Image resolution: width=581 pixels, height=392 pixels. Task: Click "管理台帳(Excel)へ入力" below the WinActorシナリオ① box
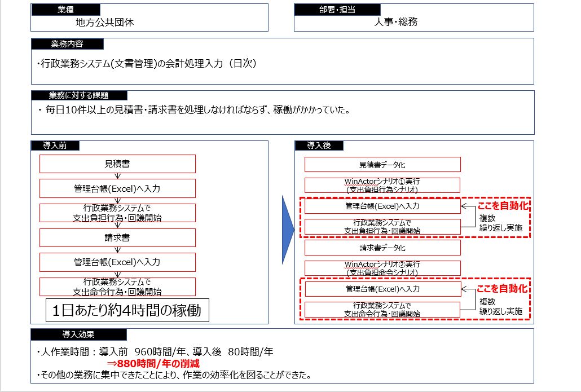click(x=382, y=206)
